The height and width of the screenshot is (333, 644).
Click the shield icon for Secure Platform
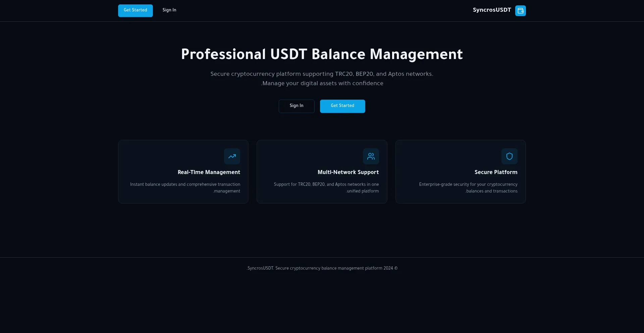tap(509, 156)
